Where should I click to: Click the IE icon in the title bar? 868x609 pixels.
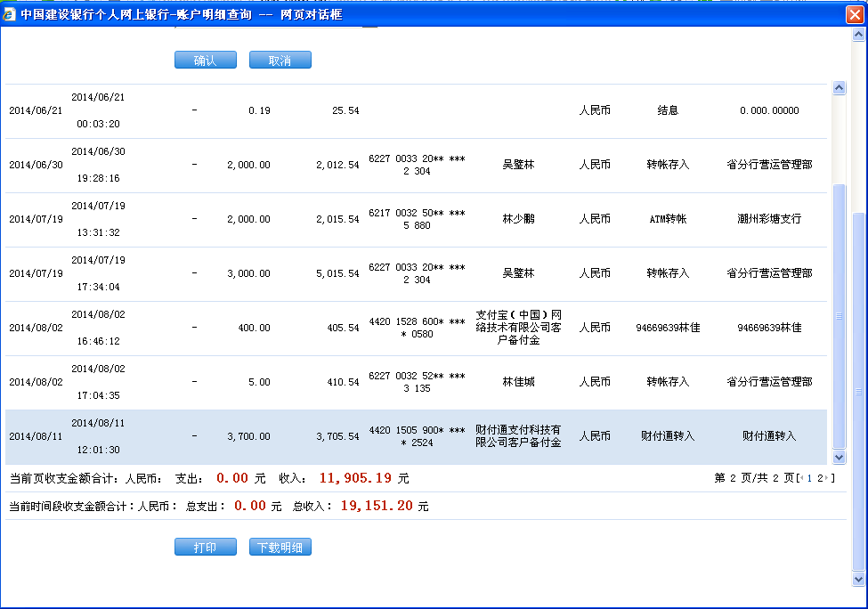[10, 15]
